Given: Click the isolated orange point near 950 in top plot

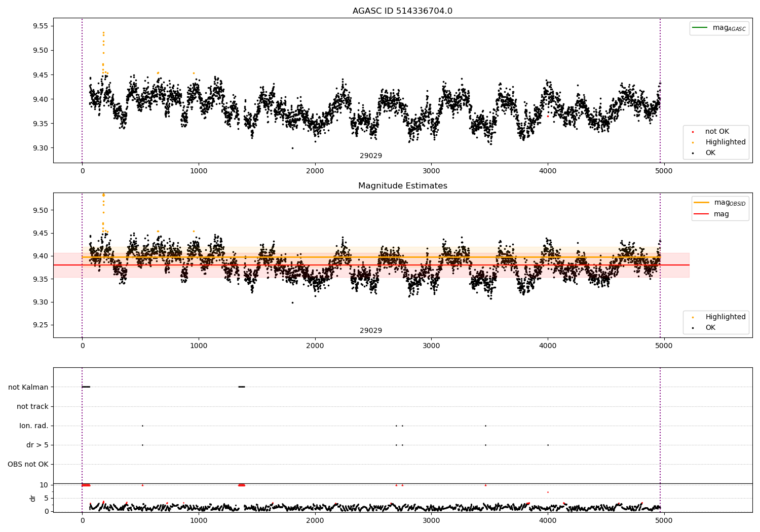Looking at the screenshot, I should coord(194,73).
